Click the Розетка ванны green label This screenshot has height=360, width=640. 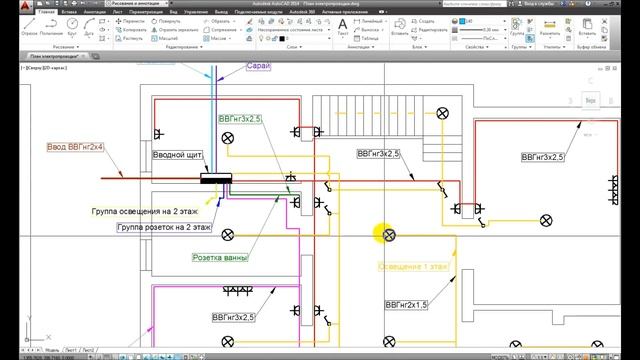tap(220, 258)
